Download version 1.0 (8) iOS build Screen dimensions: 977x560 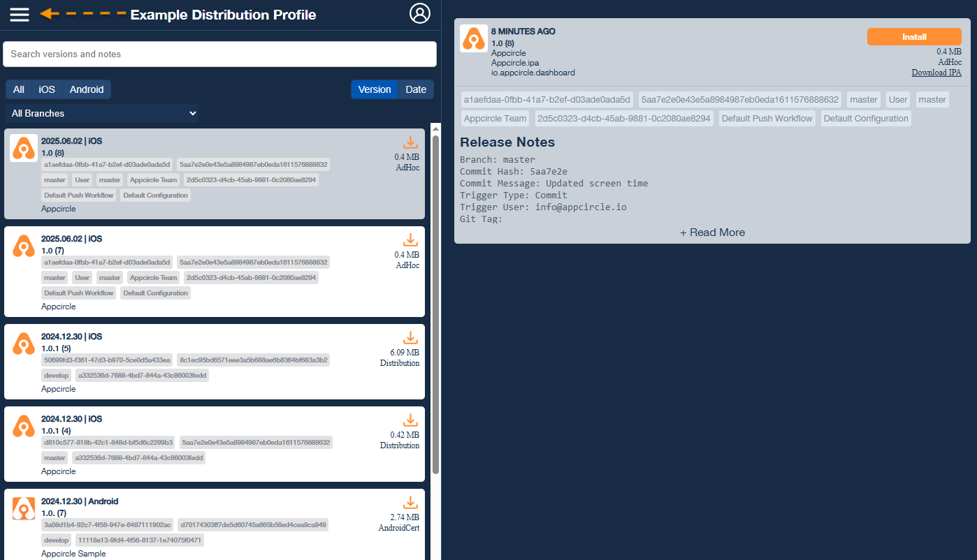tap(410, 142)
